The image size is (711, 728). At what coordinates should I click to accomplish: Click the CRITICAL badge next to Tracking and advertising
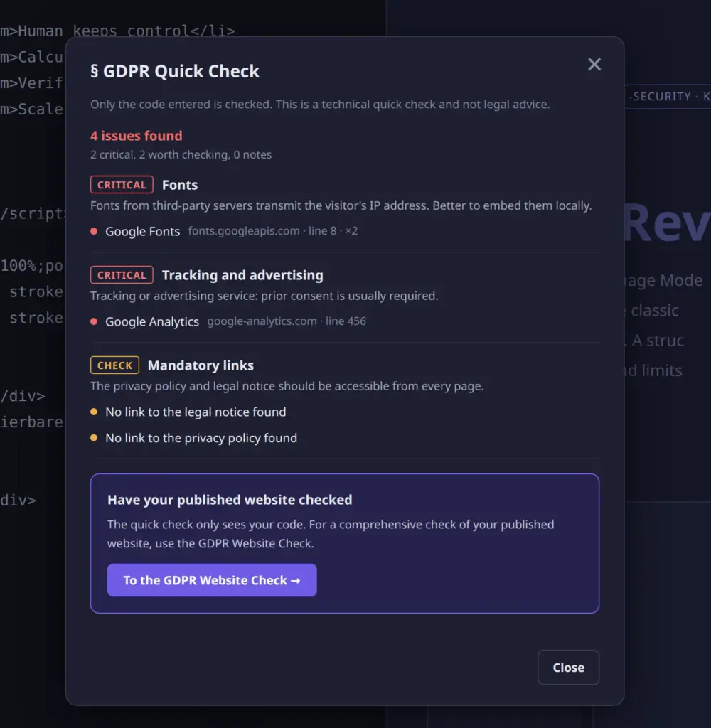(122, 275)
